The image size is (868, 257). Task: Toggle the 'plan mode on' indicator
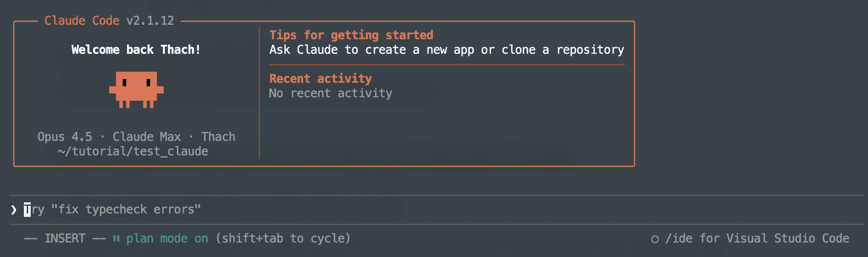167,238
